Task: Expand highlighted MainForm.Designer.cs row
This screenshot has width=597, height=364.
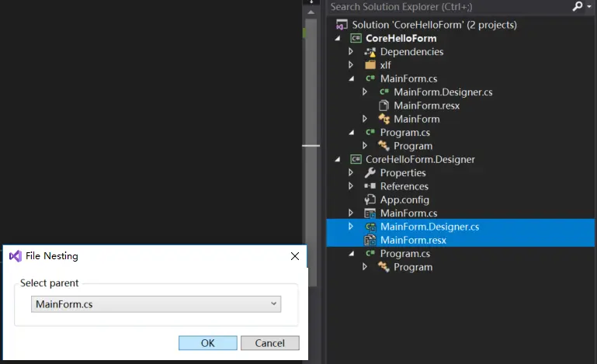Action: coord(351,226)
